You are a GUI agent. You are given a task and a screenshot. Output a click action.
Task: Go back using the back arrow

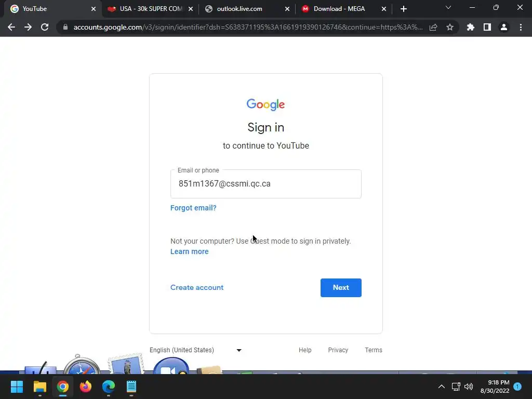coord(11,27)
